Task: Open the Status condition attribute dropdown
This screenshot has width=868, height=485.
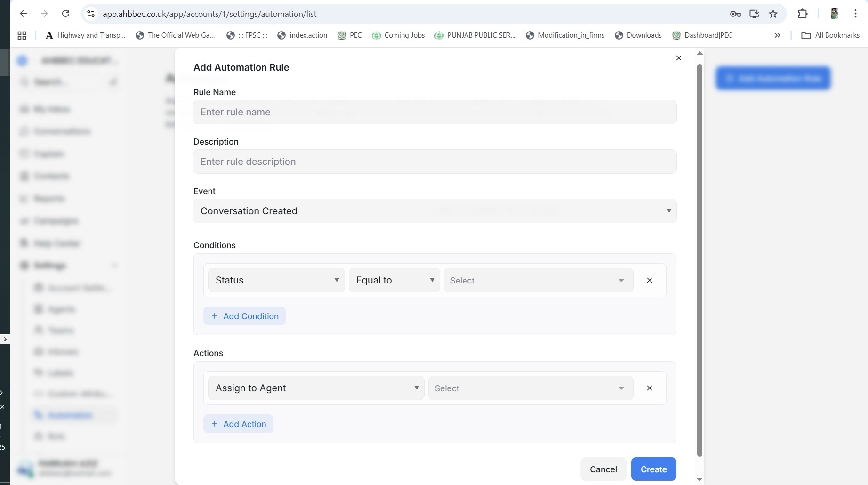Action: pyautogui.click(x=276, y=280)
